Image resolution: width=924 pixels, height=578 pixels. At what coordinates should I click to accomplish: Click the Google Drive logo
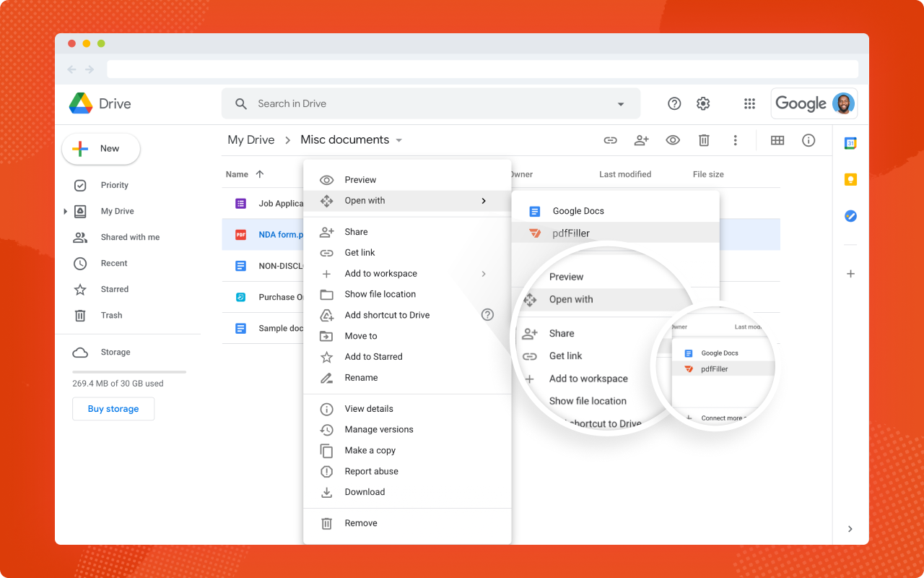(80, 103)
